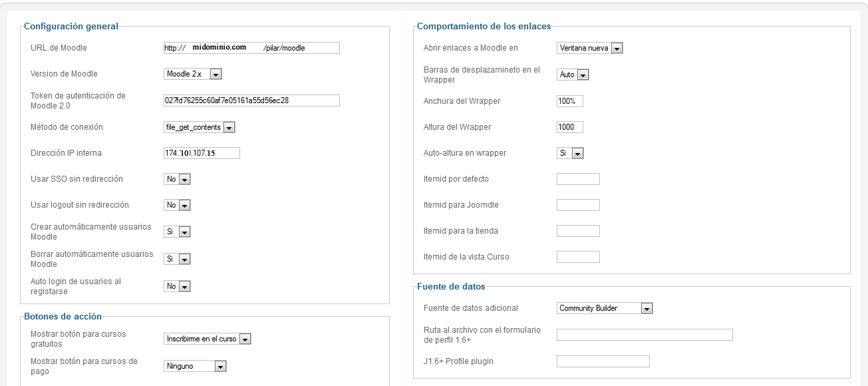Open Fuente de datos adicional dropdown
This screenshot has height=386, width=868.
pyautogui.click(x=604, y=308)
